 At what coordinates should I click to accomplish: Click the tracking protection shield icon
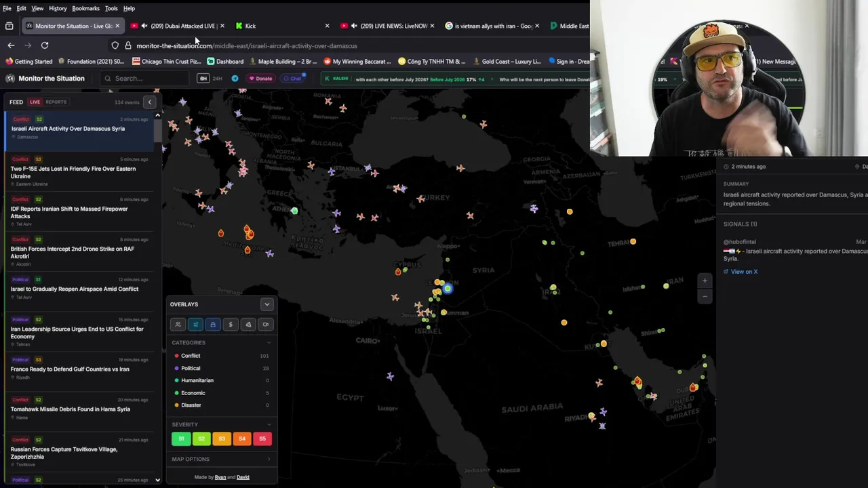(115, 45)
